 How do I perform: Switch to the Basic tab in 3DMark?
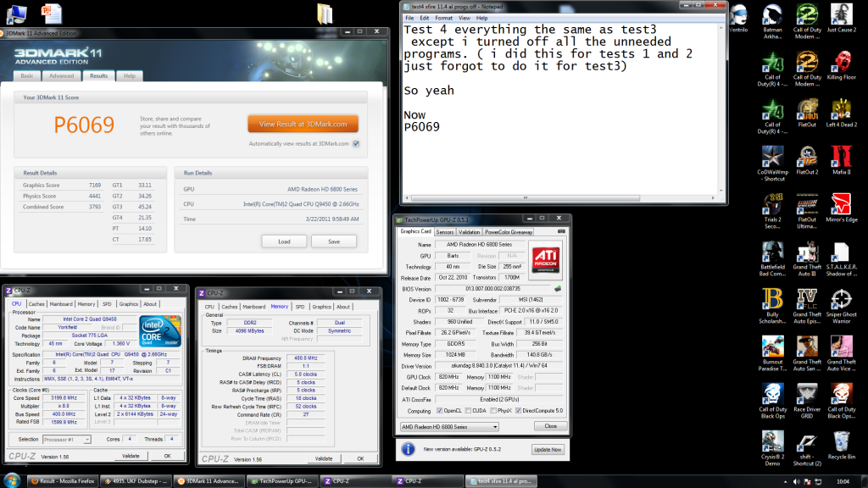tap(26, 75)
